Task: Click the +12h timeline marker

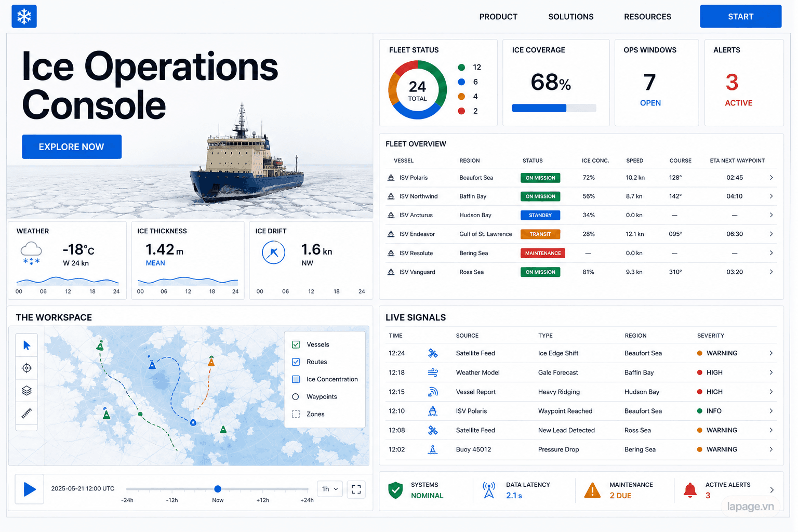Action: 262,500
